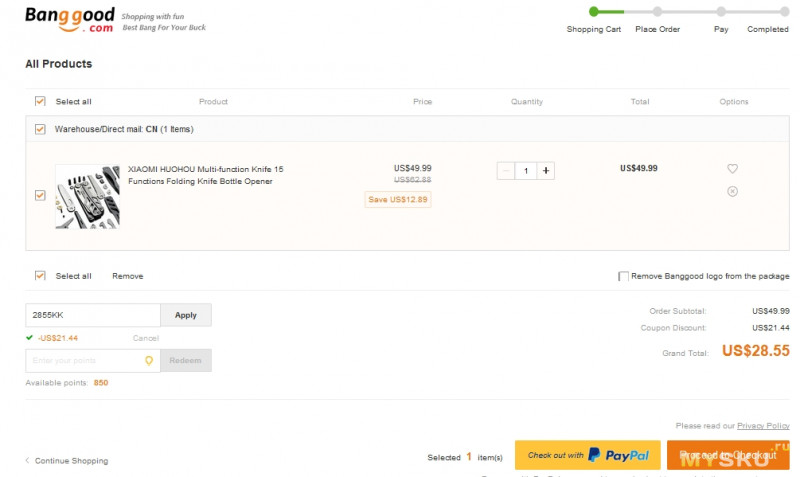The width and height of the screenshot is (800, 477).
Task: Toggle the Warehouse/Direct mail CN checkbox
Action: click(x=40, y=129)
